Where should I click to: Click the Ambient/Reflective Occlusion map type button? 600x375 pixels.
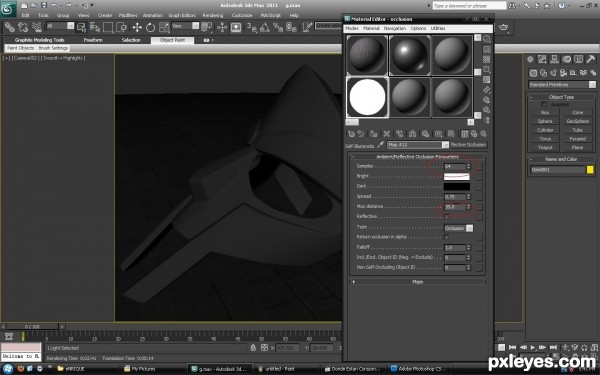coord(468,145)
